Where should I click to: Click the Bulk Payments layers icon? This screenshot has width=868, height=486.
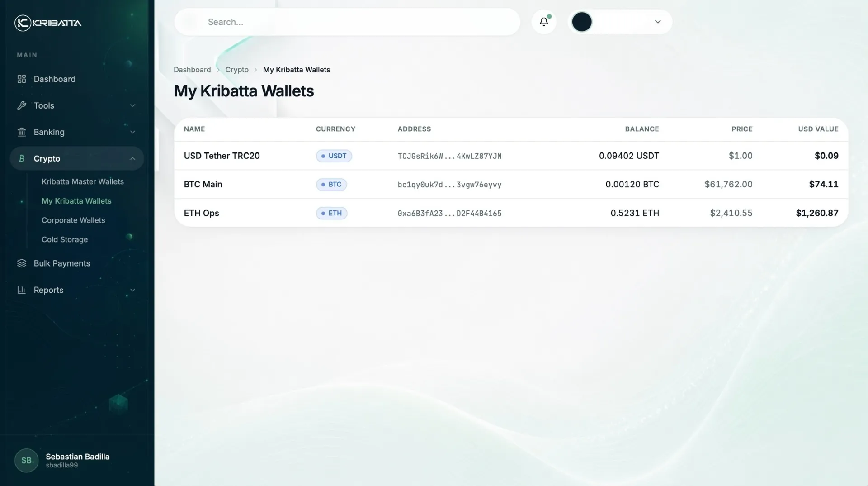pos(22,263)
